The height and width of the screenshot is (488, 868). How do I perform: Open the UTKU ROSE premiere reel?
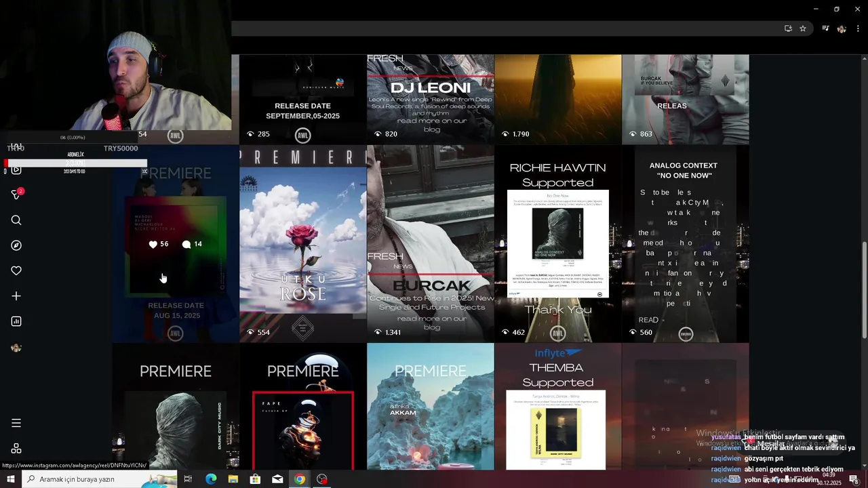coord(303,244)
